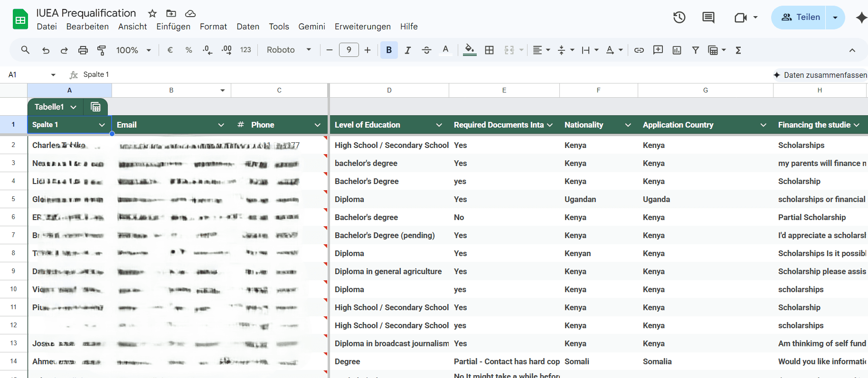Screen dimensions: 868x378
Task: Expand the Teilen share options arrow
Action: pos(835,18)
